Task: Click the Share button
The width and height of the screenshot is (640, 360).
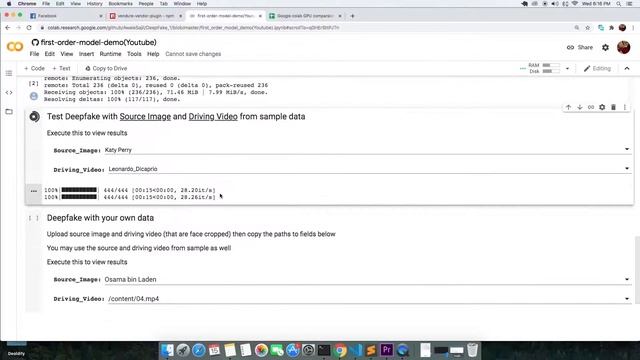Action: pyautogui.click(x=580, y=47)
